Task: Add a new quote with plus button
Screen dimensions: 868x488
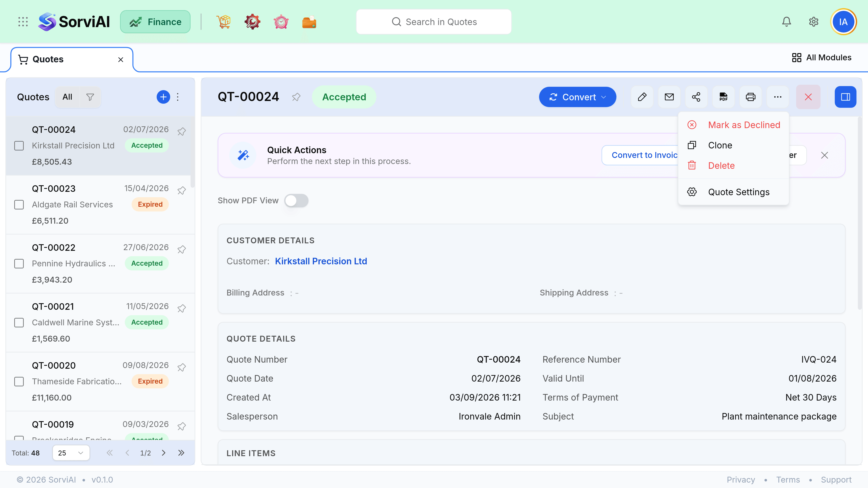Action: 163,97
